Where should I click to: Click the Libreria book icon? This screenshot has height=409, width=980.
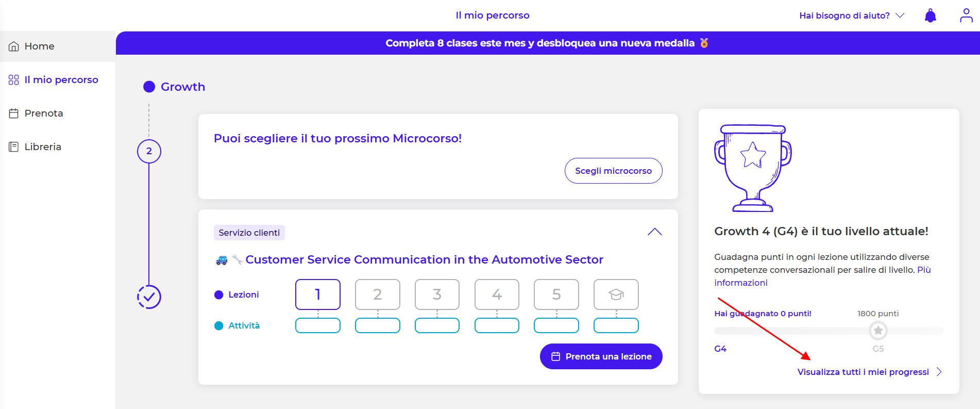[14, 147]
